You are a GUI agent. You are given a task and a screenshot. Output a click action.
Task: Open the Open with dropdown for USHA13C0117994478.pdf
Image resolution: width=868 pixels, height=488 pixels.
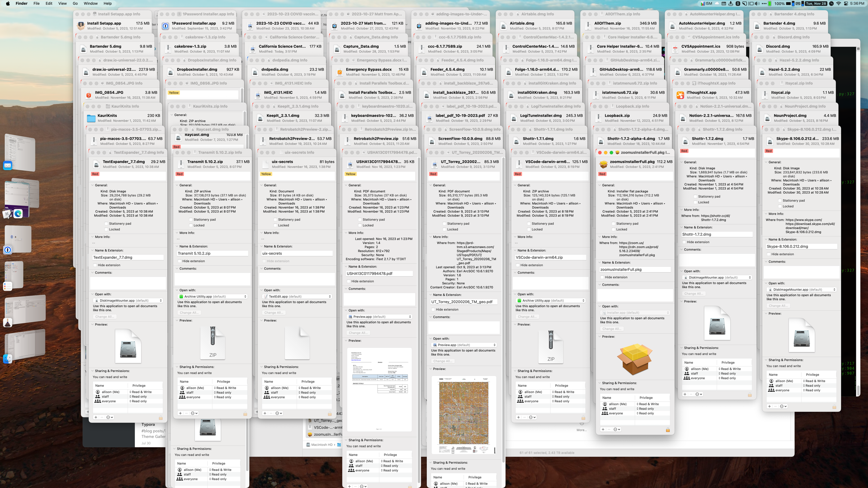(379, 317)
